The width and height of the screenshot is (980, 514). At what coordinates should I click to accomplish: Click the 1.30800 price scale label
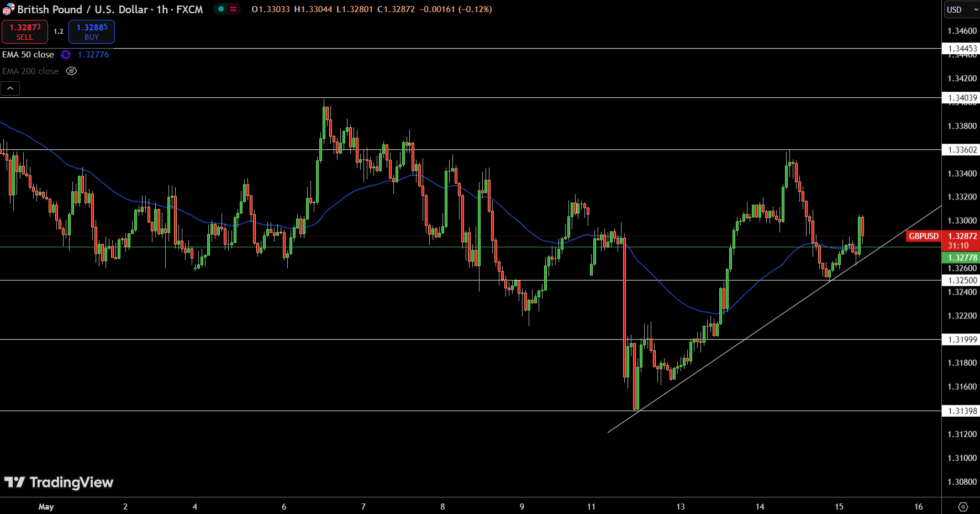click(962, 481)
